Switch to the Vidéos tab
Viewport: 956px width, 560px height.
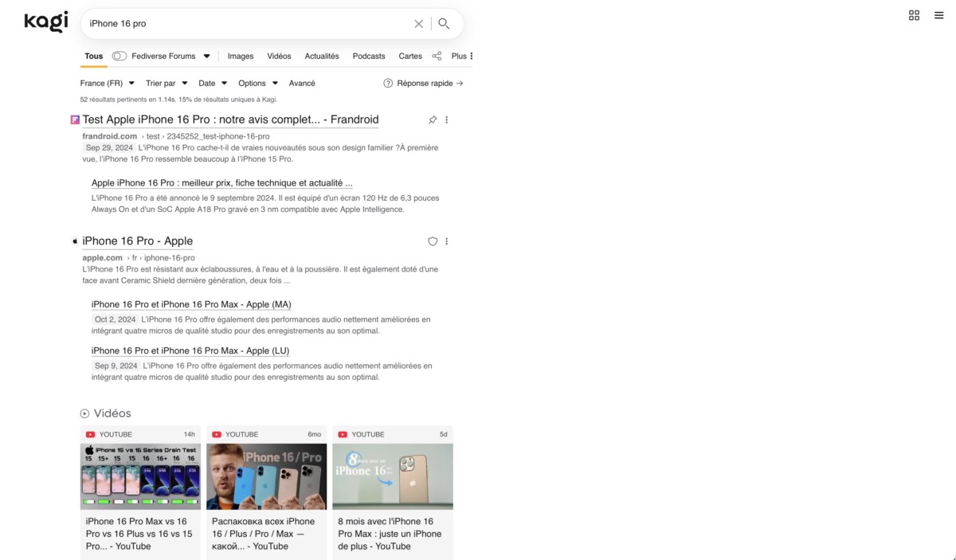(279, 56)
